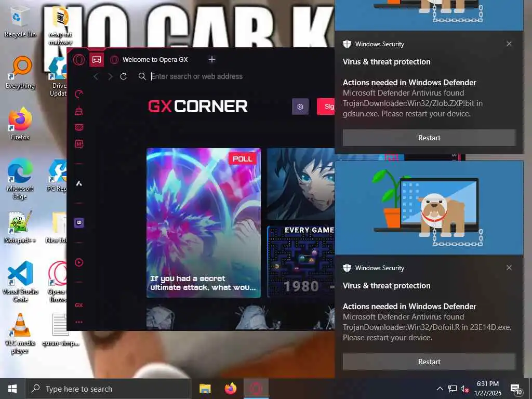Open the network status tray icon

tap(453, 389)
